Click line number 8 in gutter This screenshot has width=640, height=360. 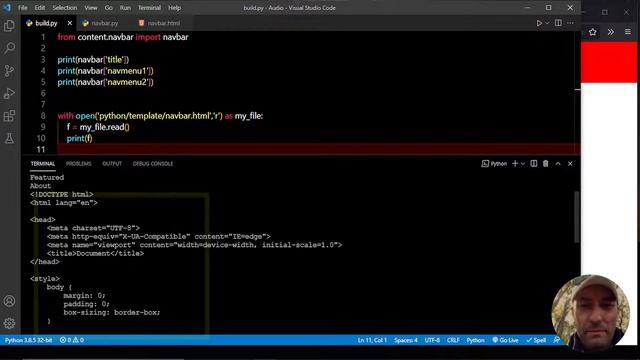(43, 116)
